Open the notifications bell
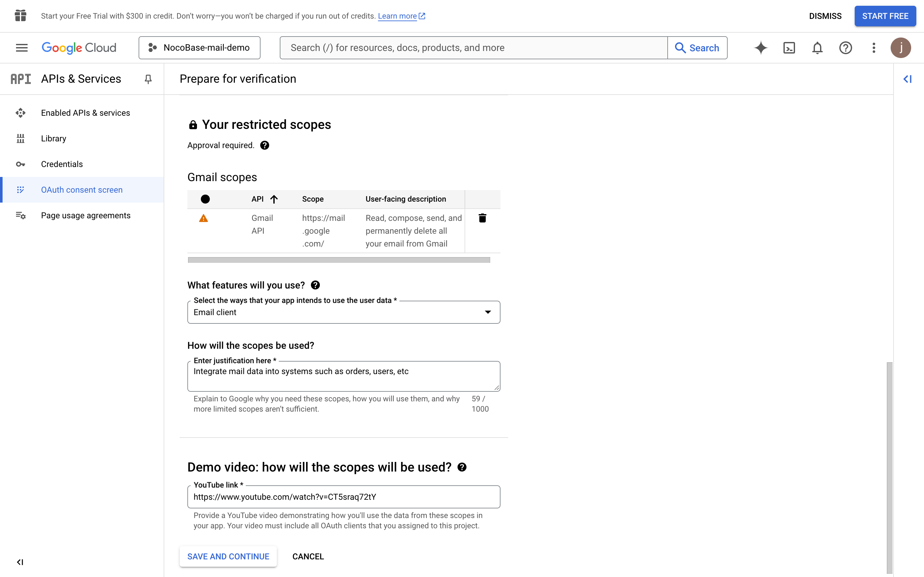This screenshot has height=577, width=924. (x=817, y=48)
